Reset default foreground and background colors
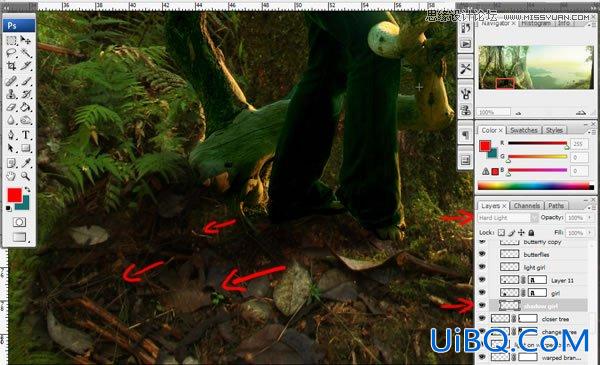The width and height of the screenshot is (600, 365). [x=9, y=208]
